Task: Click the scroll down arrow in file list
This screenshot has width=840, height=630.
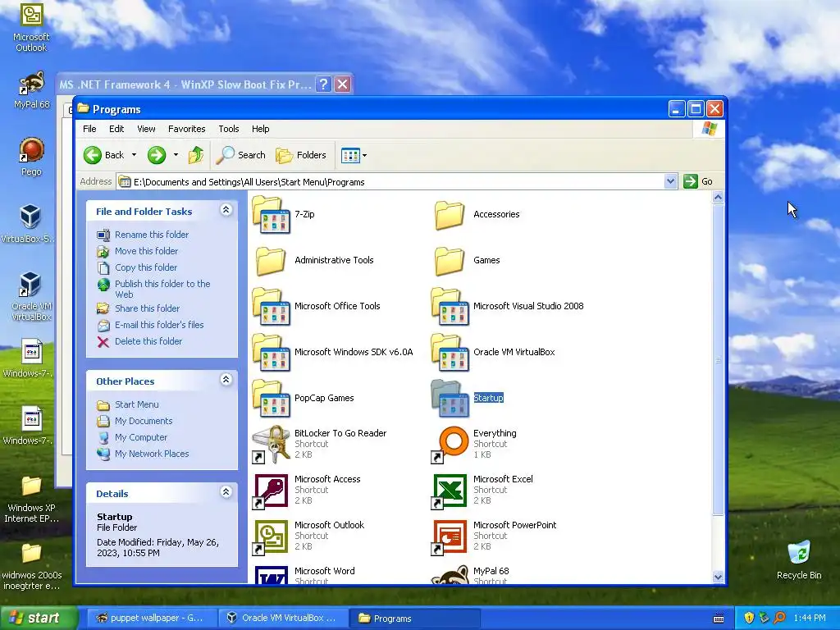Action: point(718,577)
